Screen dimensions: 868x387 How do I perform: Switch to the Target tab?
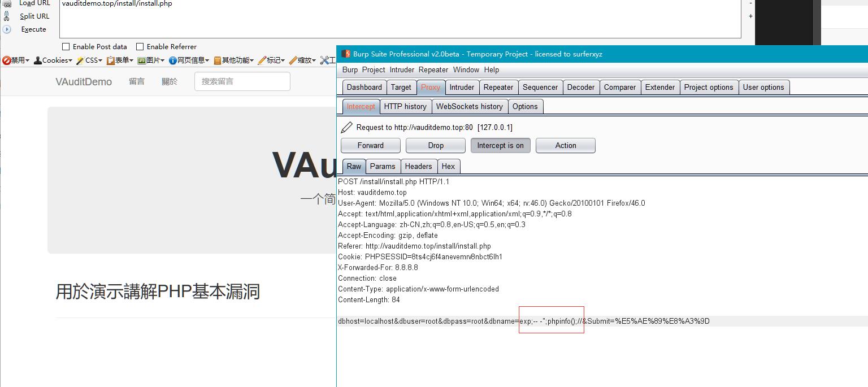click(401, 88)
